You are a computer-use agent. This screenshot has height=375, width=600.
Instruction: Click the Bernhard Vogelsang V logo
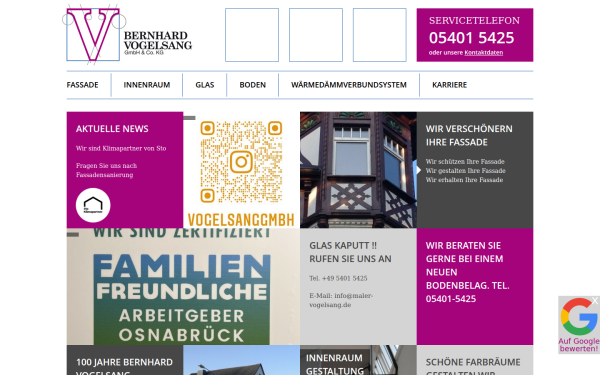point(94,34)
